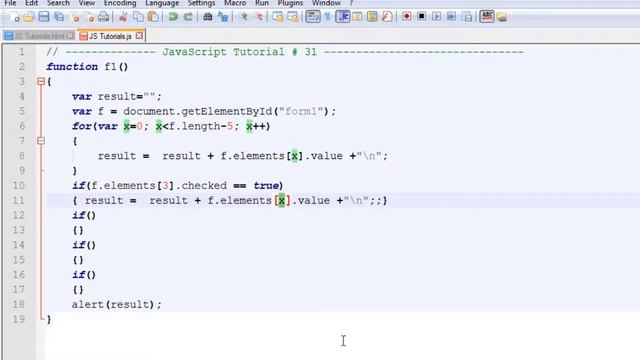Click the Open file folder icon
Viewport: 640px width, 360px height.
pyautogui.click(x=29, y=17)
